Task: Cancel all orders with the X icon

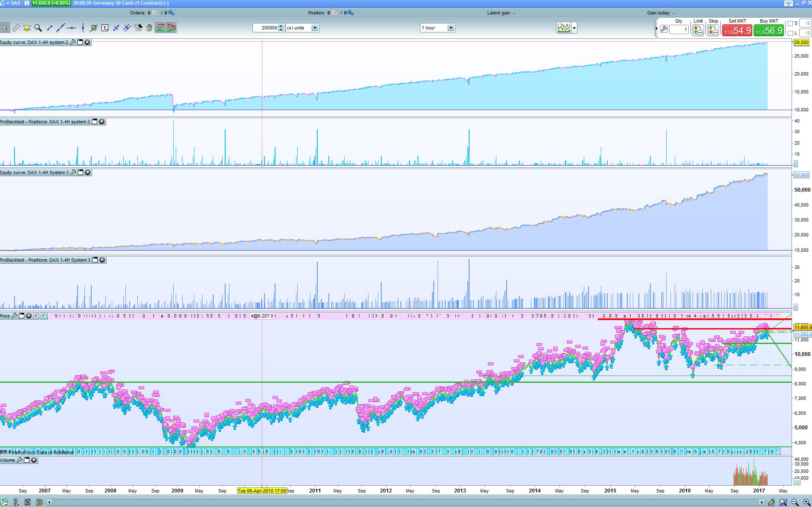Action: tap(154, 13)
